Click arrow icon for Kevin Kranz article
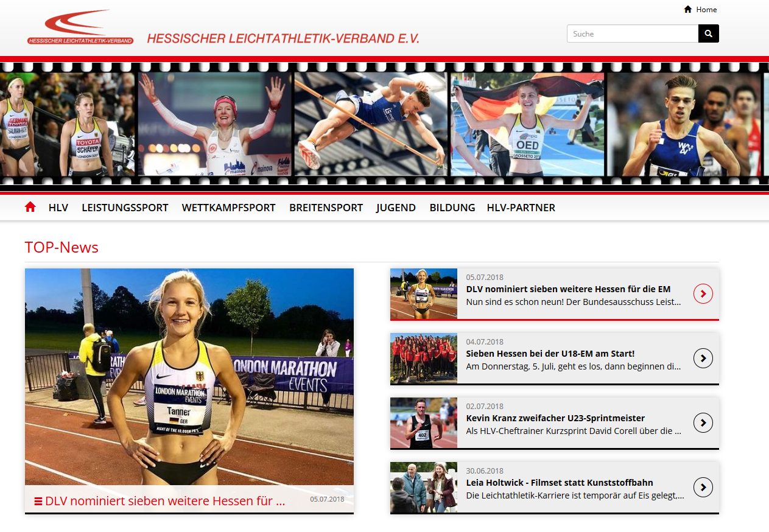769x532 pixels. coord(703,422)
